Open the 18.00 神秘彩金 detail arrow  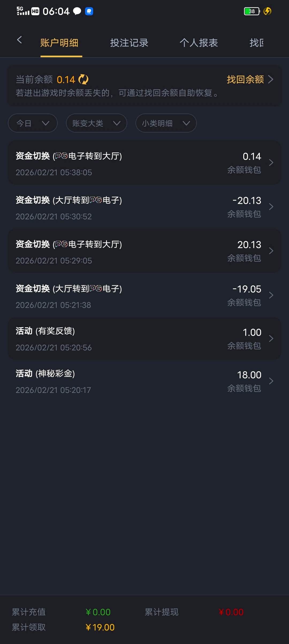(x=271, y=381)
